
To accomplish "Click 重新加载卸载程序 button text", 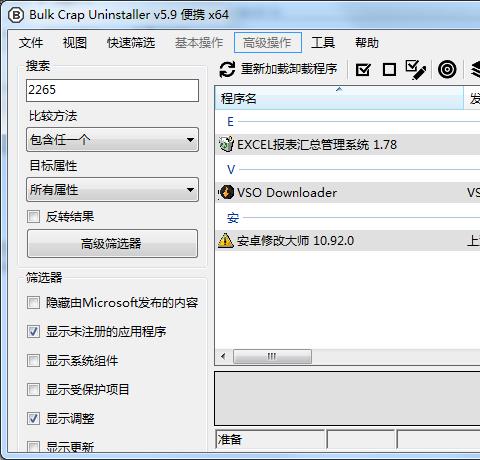I will click(x=289, y=69).
